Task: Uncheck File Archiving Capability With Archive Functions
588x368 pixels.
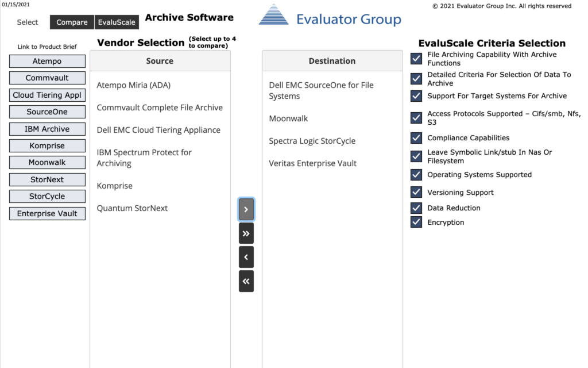Action: [416, 59]
